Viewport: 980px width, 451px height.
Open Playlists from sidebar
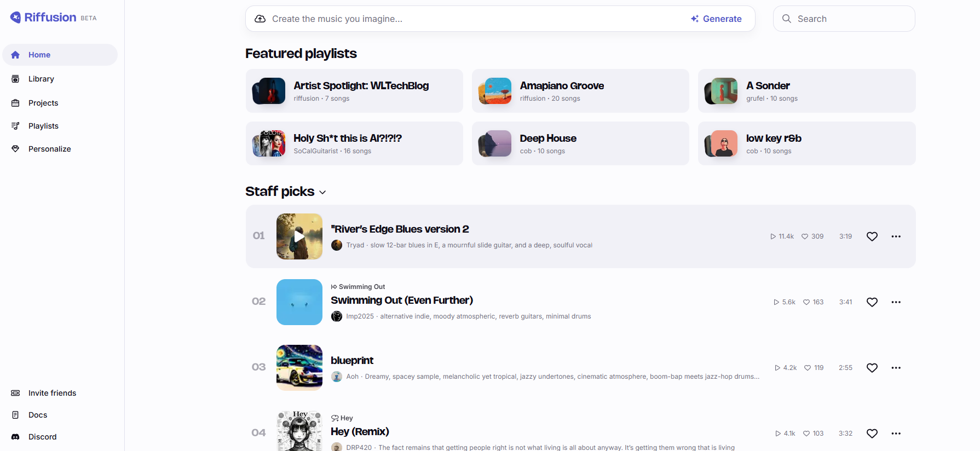[60, 126]
